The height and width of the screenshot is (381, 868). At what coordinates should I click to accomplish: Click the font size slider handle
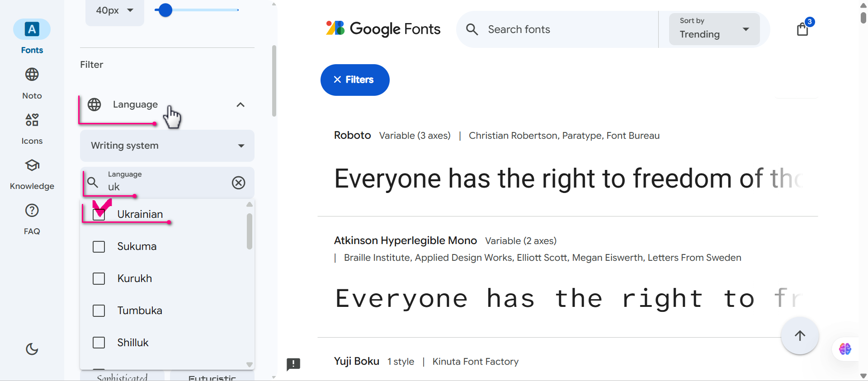pyautogui.click(x=166, y=10)
